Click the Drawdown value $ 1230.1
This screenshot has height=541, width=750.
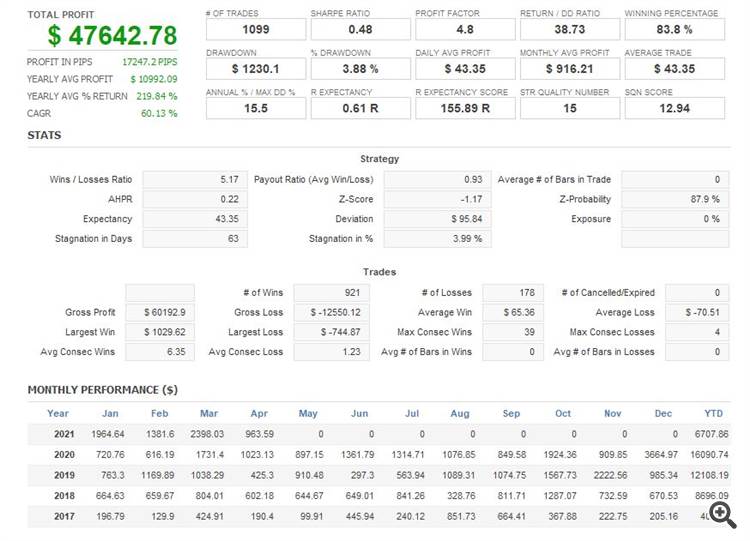pyautogui.click(x=256, y=69)
